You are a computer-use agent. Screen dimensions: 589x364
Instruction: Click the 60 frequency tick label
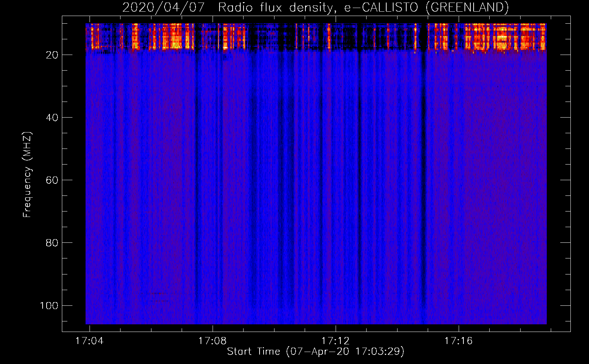[52, 180]
